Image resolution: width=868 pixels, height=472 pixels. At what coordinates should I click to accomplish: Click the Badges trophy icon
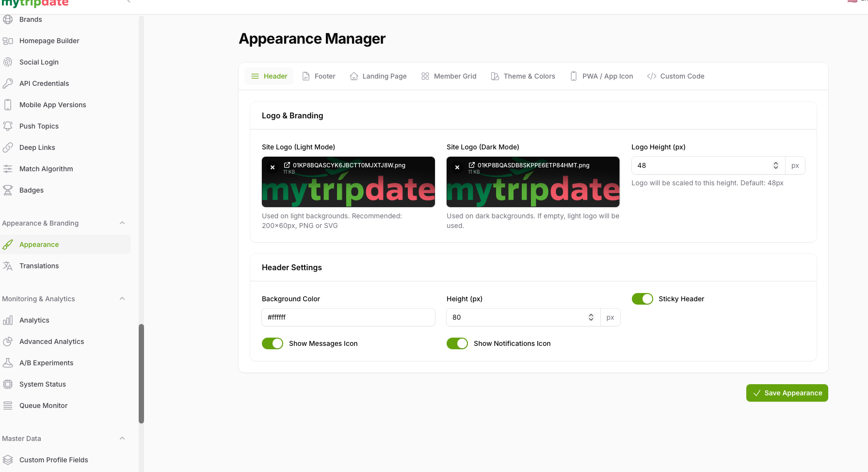8,190
